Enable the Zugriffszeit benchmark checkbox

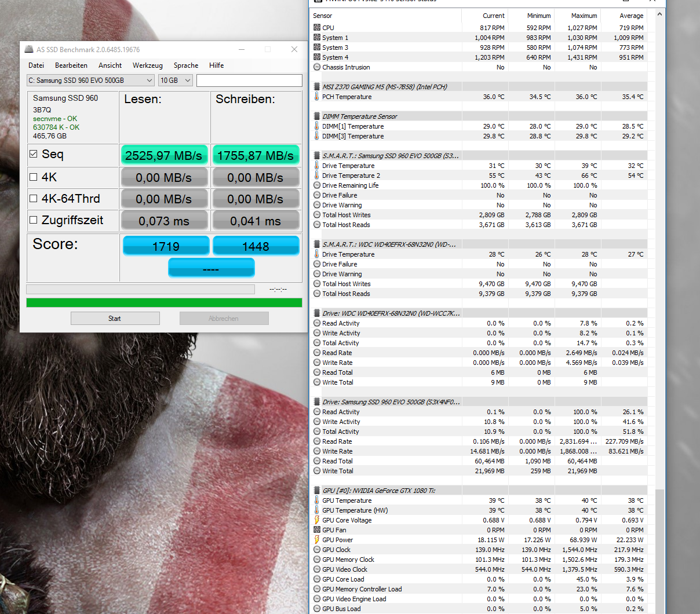(x=34, y=220)
